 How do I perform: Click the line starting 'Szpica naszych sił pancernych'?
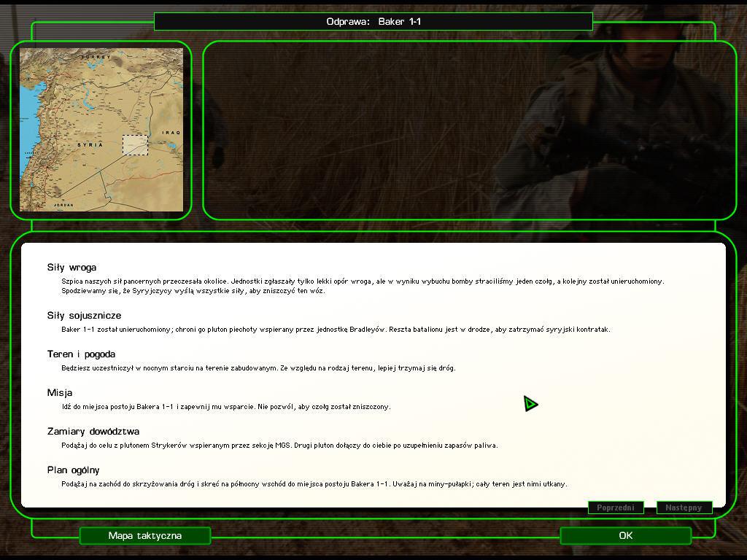[363, 281]
